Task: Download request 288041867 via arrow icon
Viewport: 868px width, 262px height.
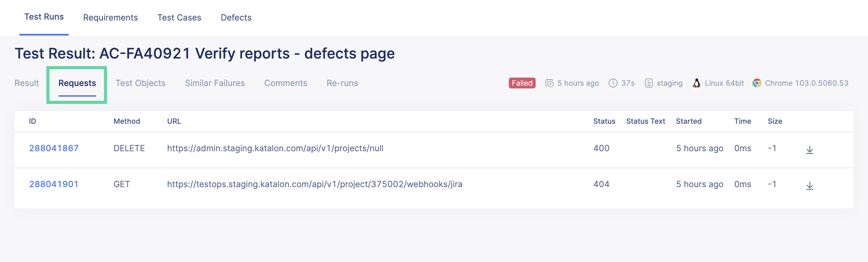Action: point(809,150)
